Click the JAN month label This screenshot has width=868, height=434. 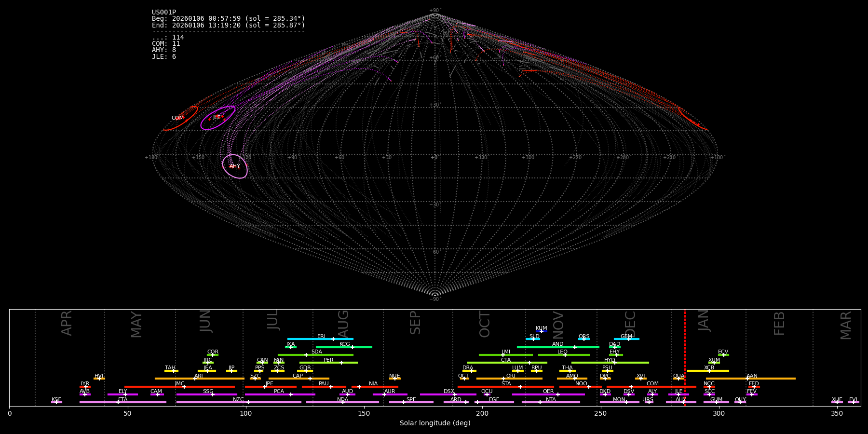[x=704, y=321]
